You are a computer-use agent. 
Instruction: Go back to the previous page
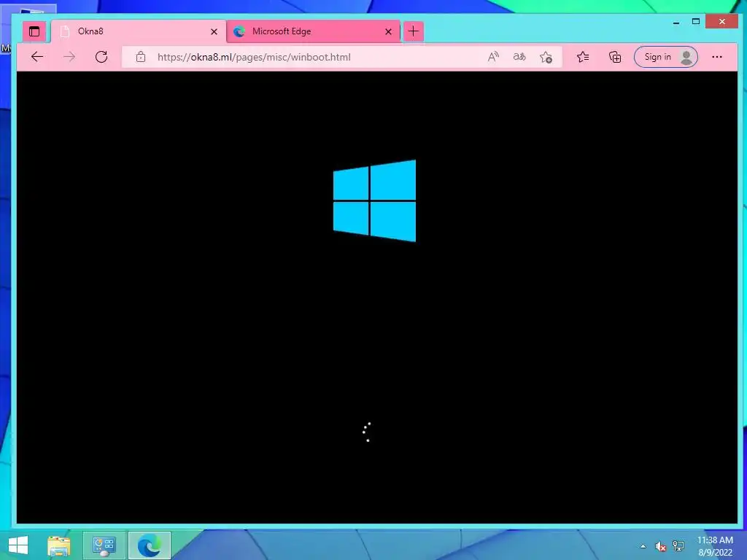pyautogui.click(x=37, y=57)
